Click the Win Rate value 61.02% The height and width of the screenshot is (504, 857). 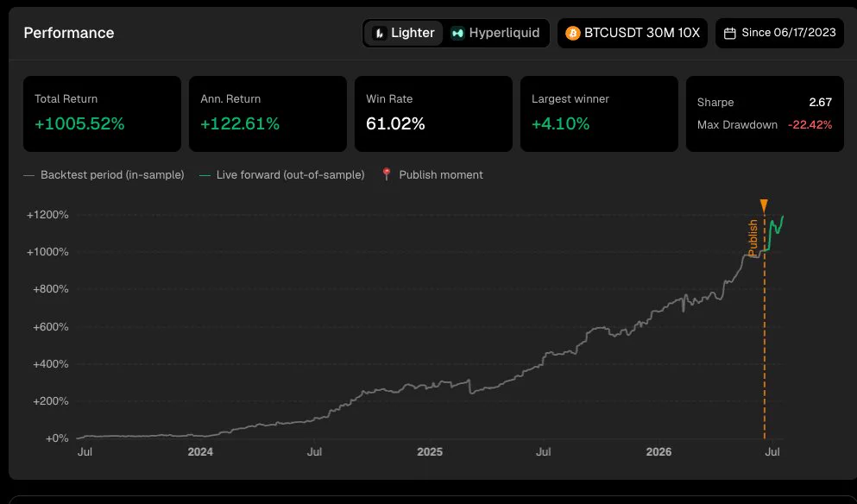click(x=395, y=123)
